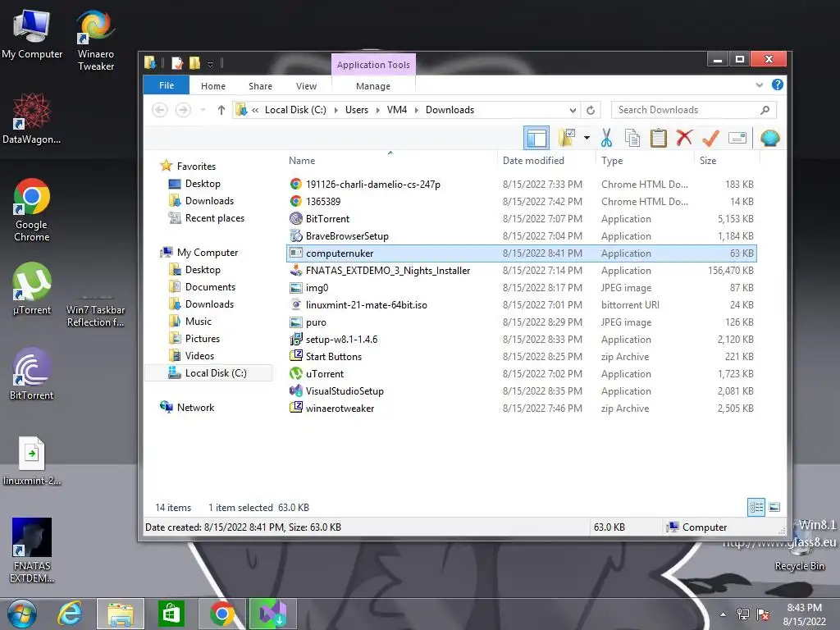The width and height of the screenshot is (840, 630).
Task: Open Explorer Help question mark icon
Action: [x=778, y=84]
